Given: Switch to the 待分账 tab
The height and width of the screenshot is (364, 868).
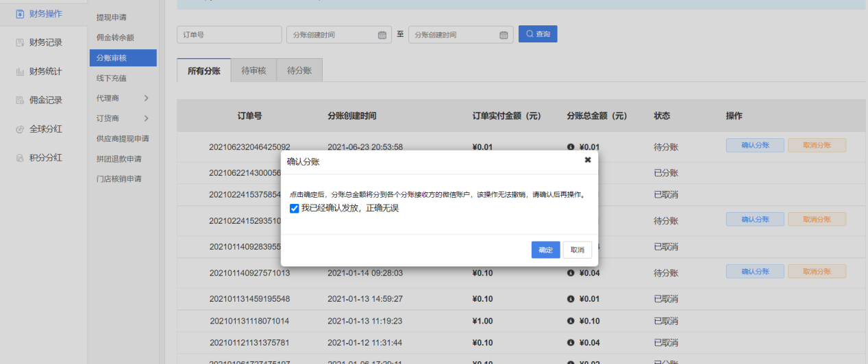Looking at the screenshot, I should [x=299, y=71].
